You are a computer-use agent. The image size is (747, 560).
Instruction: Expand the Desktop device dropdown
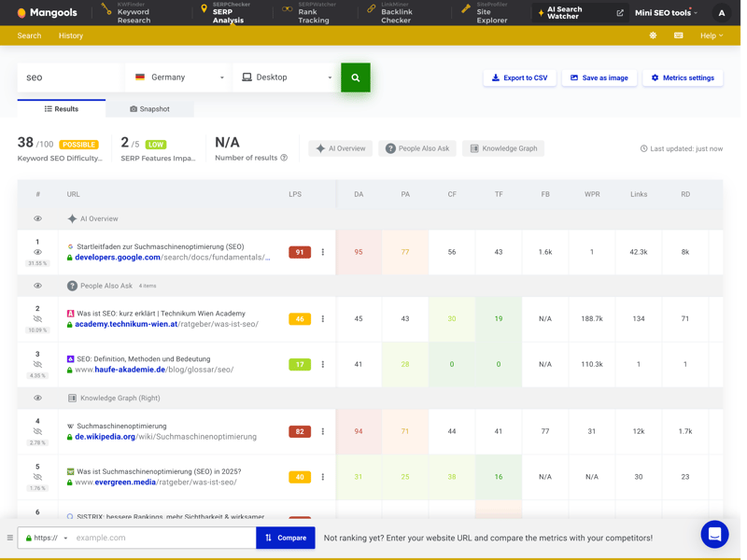pyautogui.click(x=287, y=77)
